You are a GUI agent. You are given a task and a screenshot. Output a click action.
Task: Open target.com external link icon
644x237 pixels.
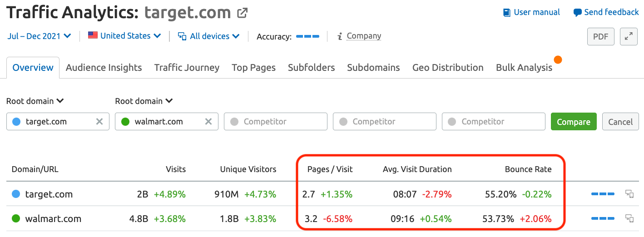click(243, 13)
